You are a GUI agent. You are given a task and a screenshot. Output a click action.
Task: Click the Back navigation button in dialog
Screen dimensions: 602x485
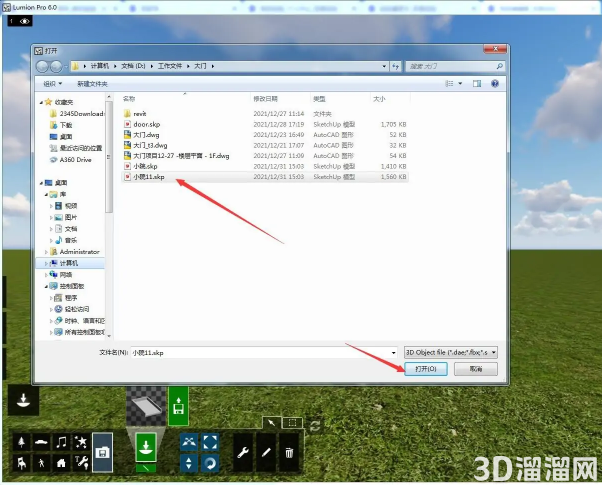42,66
